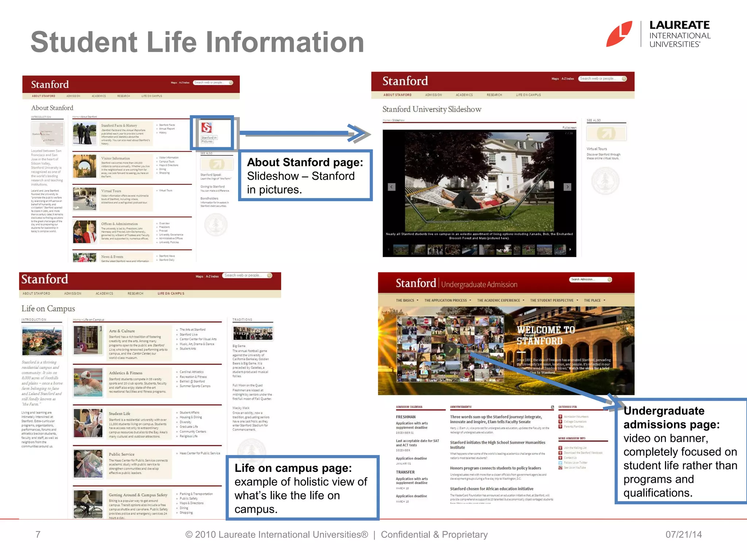Click College Counselors S icon
Viewport: 747px width, 560px height.
(x=560, y=421)
